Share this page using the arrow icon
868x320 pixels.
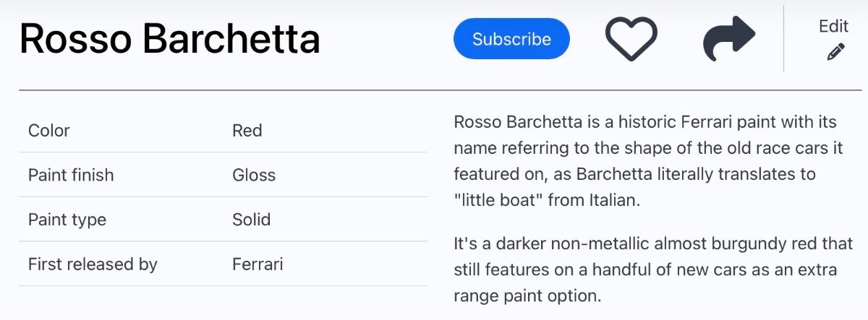click(729, 39)
